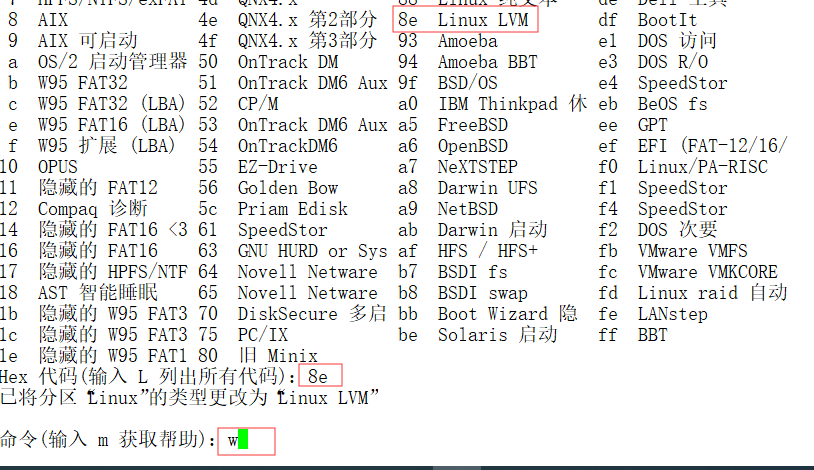Click the "BSD/OS" partition type
This screenshot has height=470, width=814.
click(468, 83)
